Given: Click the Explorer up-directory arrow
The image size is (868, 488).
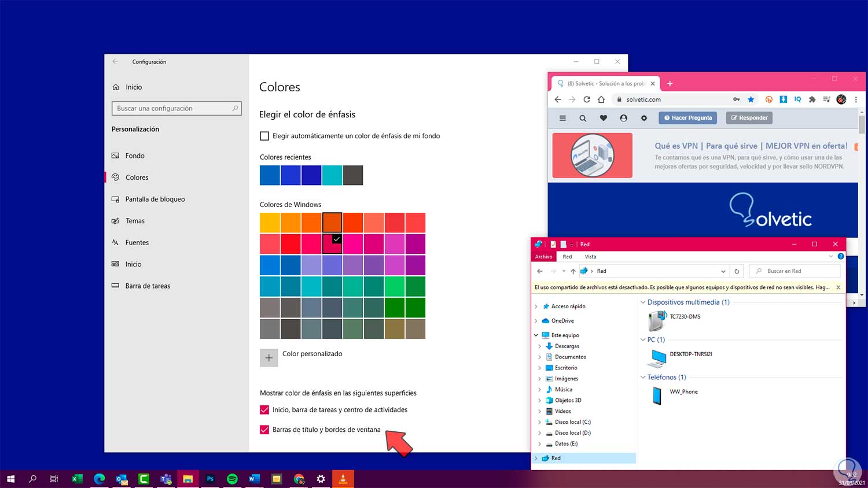Looking at the screenshot, I should tap(573, 271).
